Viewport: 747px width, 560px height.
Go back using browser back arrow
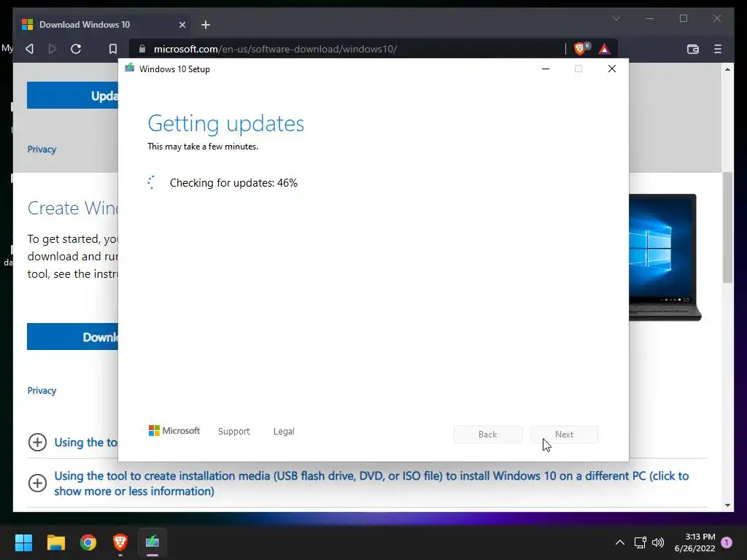tap(29, 49)
